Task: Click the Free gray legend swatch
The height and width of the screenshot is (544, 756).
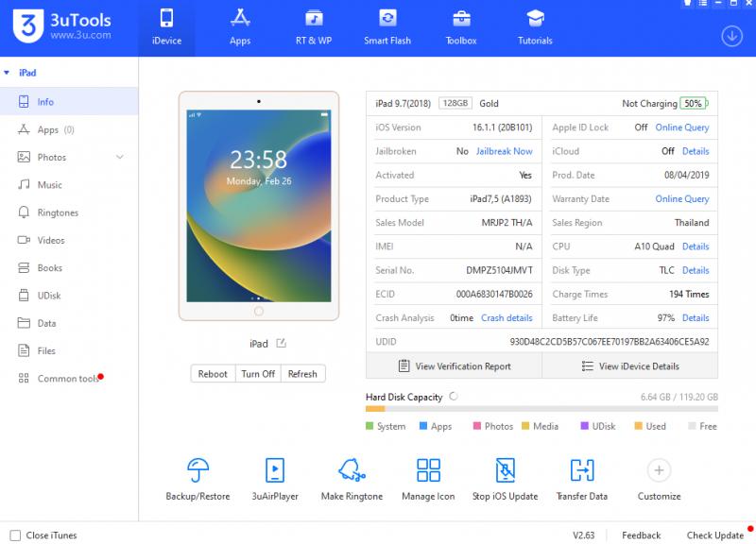Action: tap(692, 426)
